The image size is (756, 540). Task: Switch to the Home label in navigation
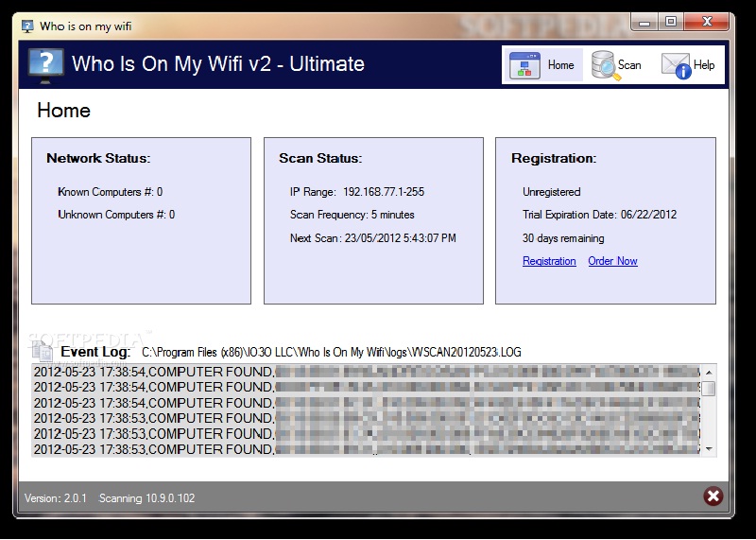point(560,65)
